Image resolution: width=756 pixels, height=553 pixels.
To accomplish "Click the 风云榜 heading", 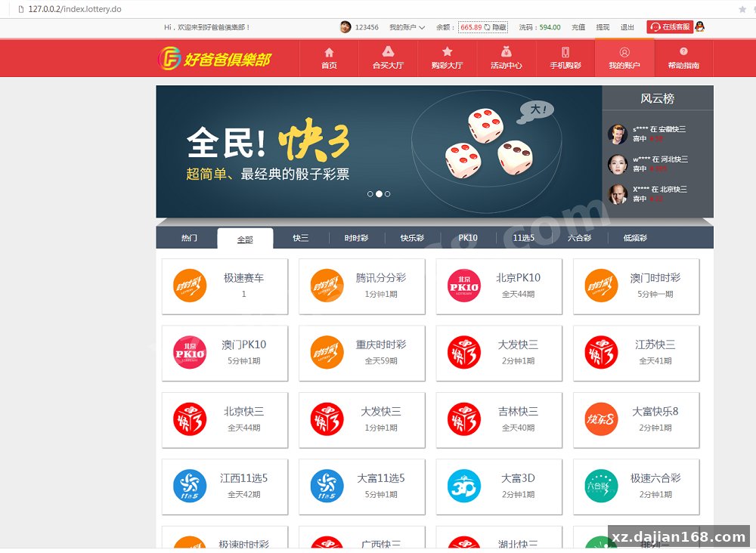I will 657,99.
